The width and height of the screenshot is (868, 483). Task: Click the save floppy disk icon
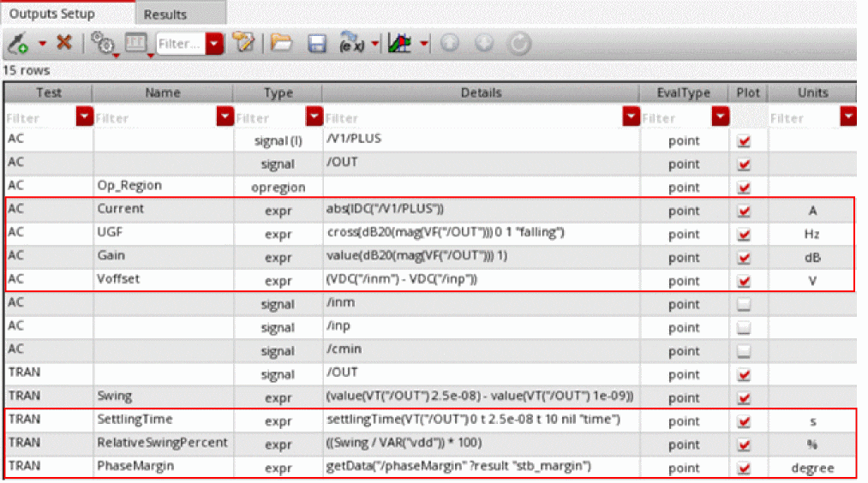317,43
